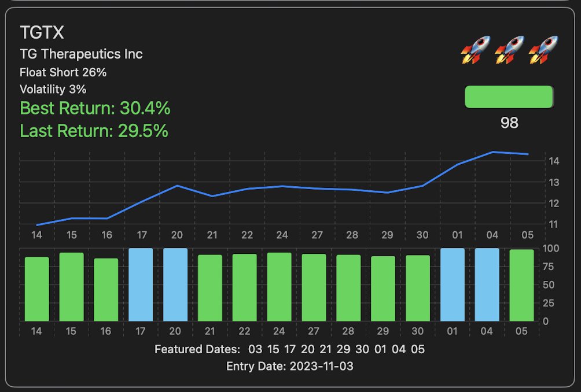
Task: Click the score axis label 25
Action: click(549, 303)
